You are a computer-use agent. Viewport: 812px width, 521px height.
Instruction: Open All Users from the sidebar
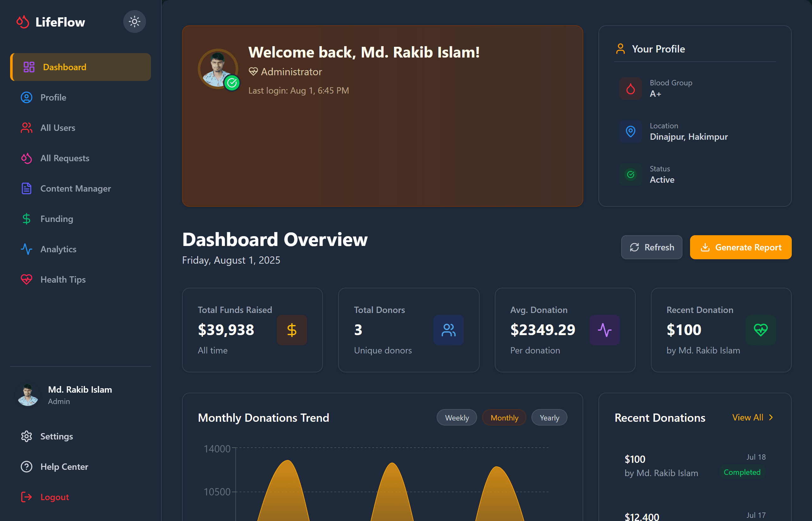pos(58,128)
